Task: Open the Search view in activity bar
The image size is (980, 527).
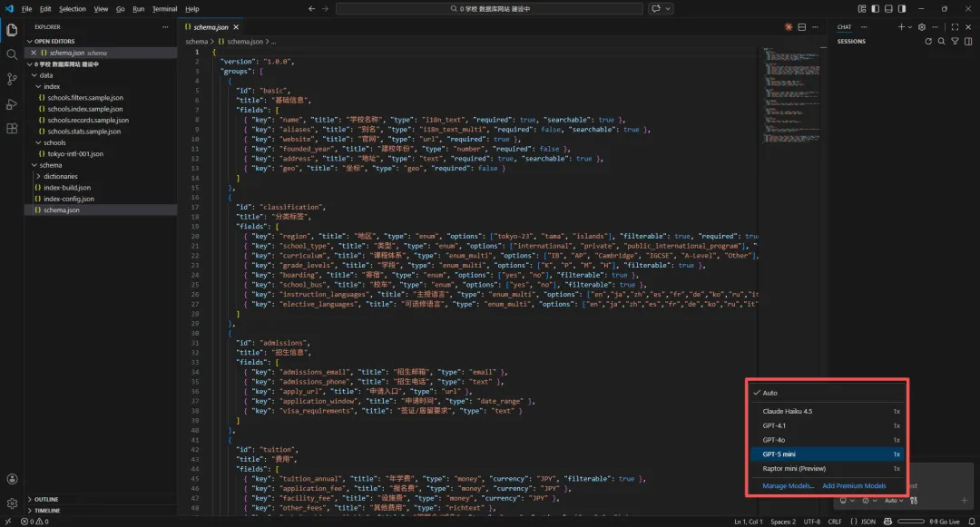Action: (12, 54)
